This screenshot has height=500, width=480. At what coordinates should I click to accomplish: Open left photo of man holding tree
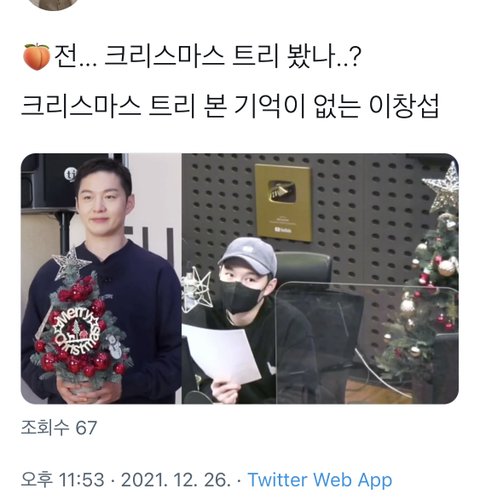click(x=101, y=278)
